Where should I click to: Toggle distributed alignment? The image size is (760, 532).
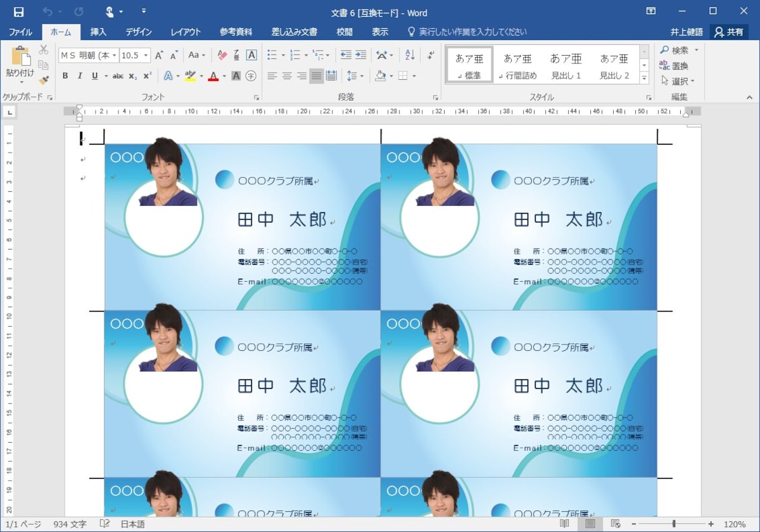click(x=331, y=76)
